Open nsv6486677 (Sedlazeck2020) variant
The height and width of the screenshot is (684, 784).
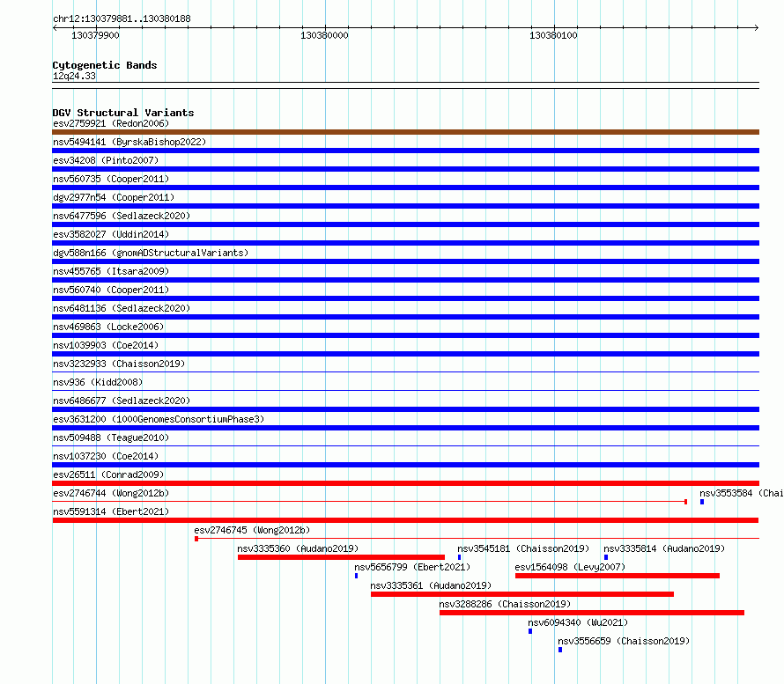(x=122, y=401)
